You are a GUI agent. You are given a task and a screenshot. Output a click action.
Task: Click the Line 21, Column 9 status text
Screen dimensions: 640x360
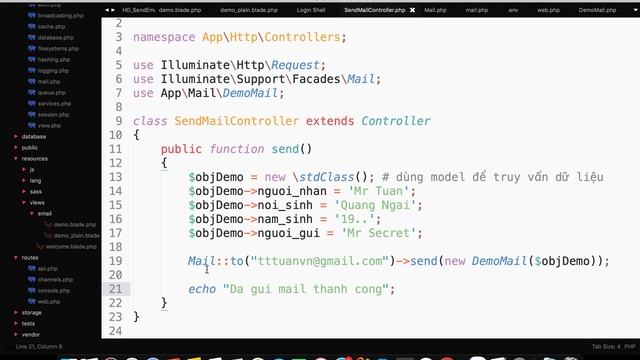(x=39, y=347)
